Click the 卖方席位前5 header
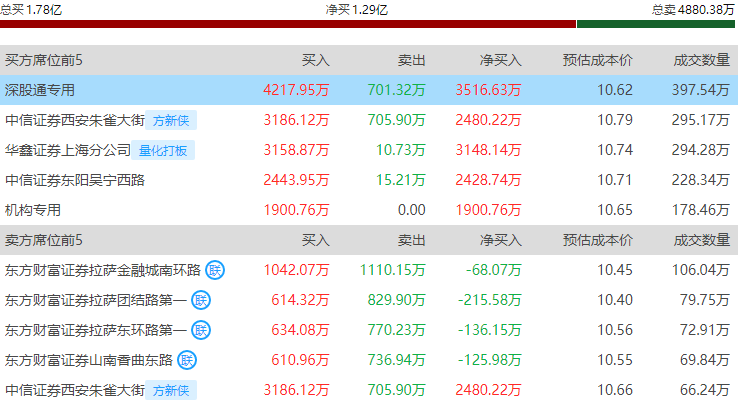738x401 pixels. point(44,240)
